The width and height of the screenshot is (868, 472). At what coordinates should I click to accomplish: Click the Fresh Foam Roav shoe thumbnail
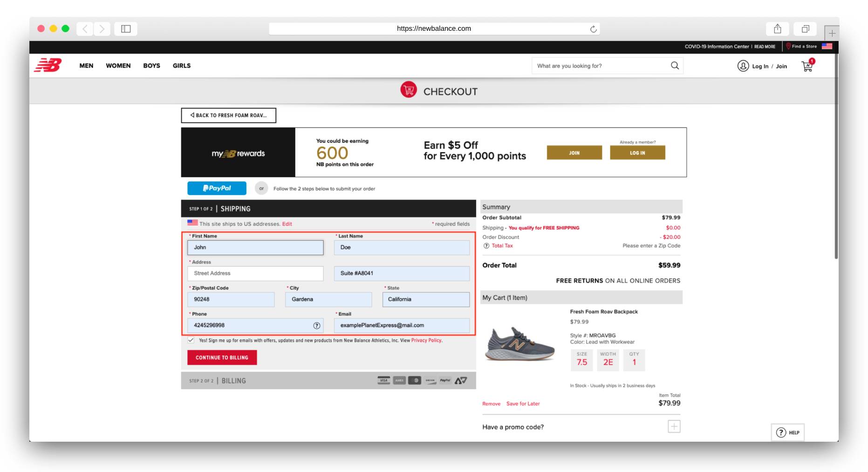tap(519, 344)
